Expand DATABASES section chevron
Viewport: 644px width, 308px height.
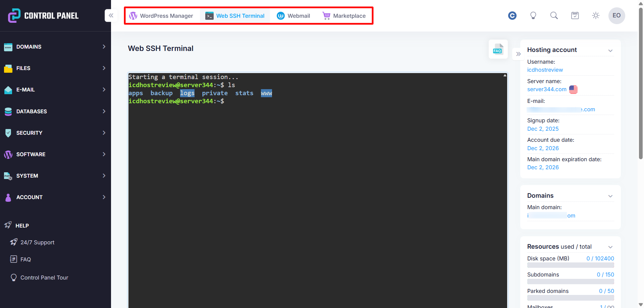click(x=104, y=111)
